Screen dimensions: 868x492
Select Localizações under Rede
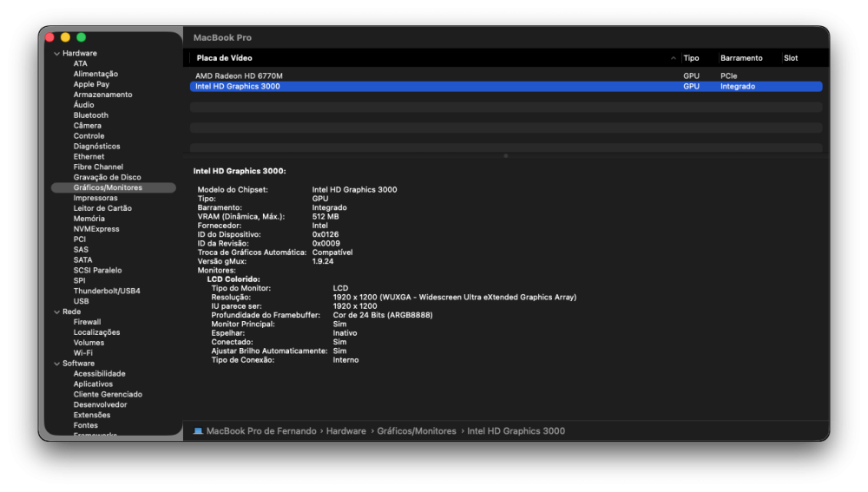point(96,332)
